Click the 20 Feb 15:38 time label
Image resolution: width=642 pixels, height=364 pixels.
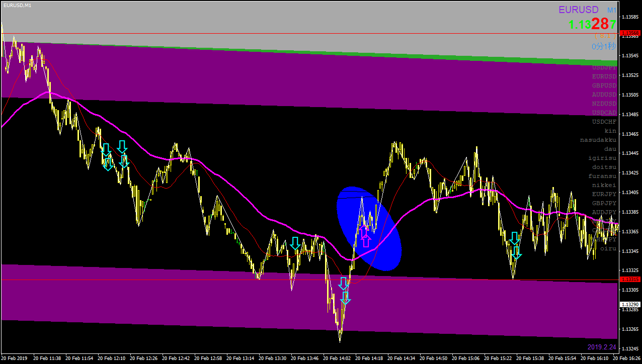530,358
